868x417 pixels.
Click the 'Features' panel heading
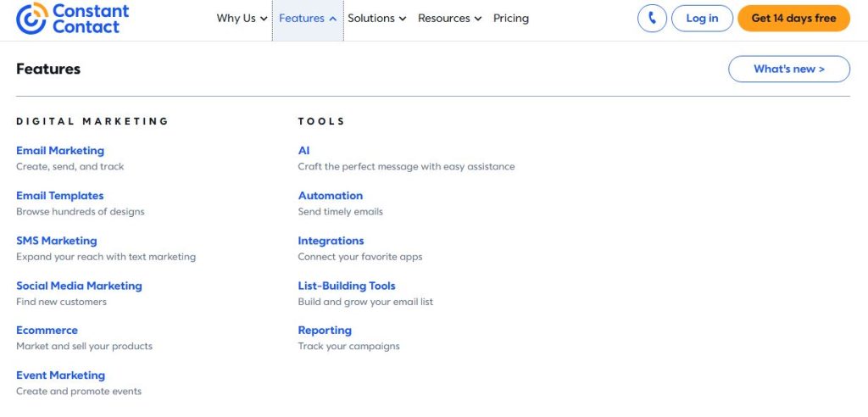(x=48, y=69)
